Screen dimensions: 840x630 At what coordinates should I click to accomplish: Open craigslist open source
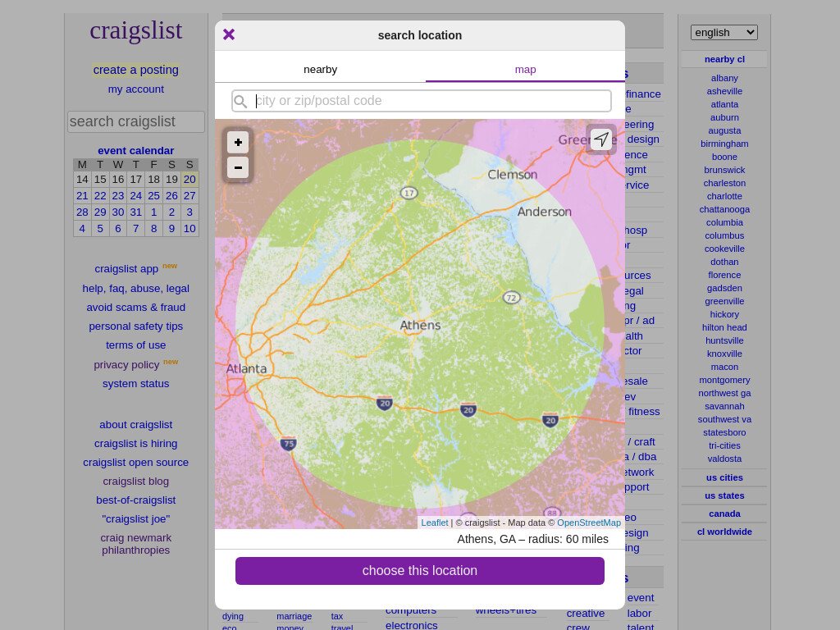point(136,463)
